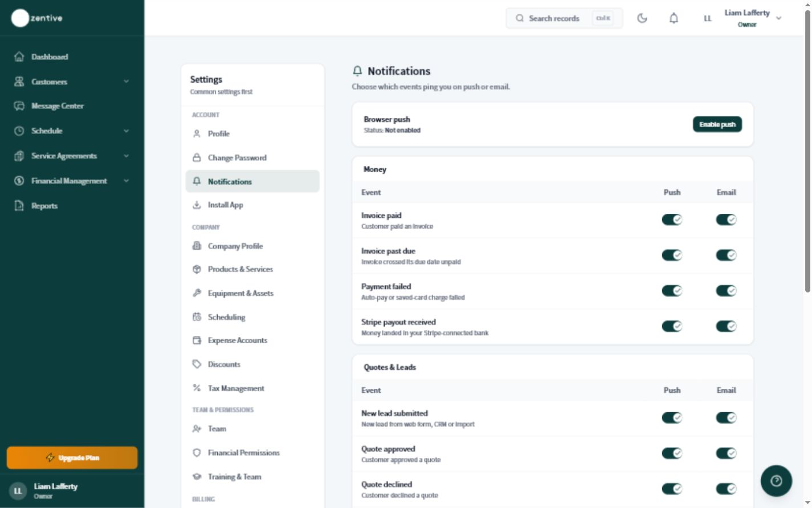Expand the Service Agreements chevron
This screenshot has width=812, height=508.
click(x=126, y=156)
